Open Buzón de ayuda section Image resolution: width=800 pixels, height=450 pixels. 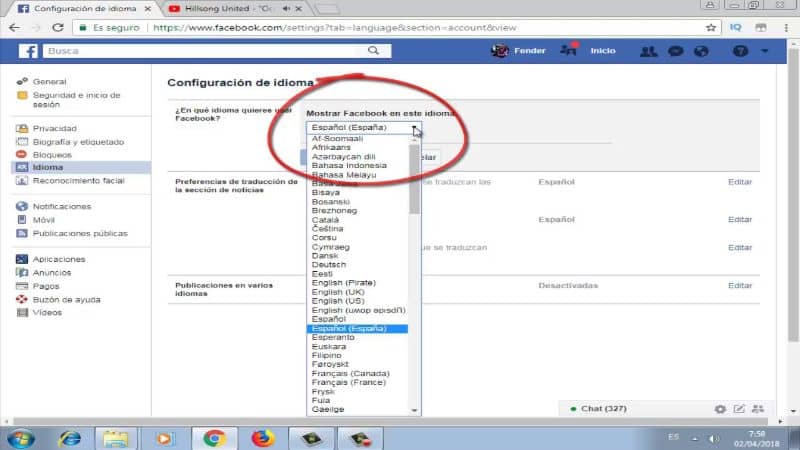point(66,299)
